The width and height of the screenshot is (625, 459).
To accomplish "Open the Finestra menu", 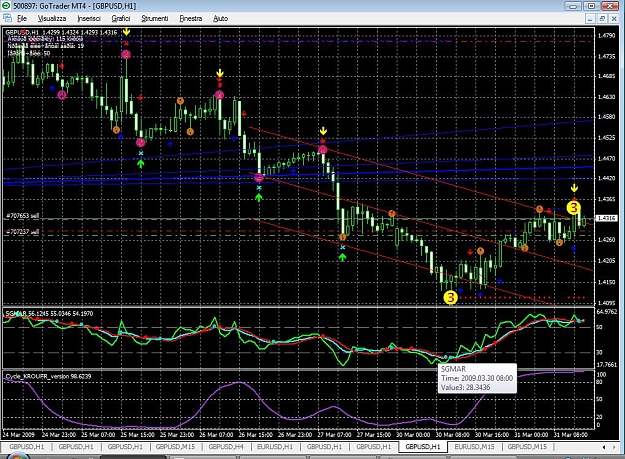I will (191, 18).
